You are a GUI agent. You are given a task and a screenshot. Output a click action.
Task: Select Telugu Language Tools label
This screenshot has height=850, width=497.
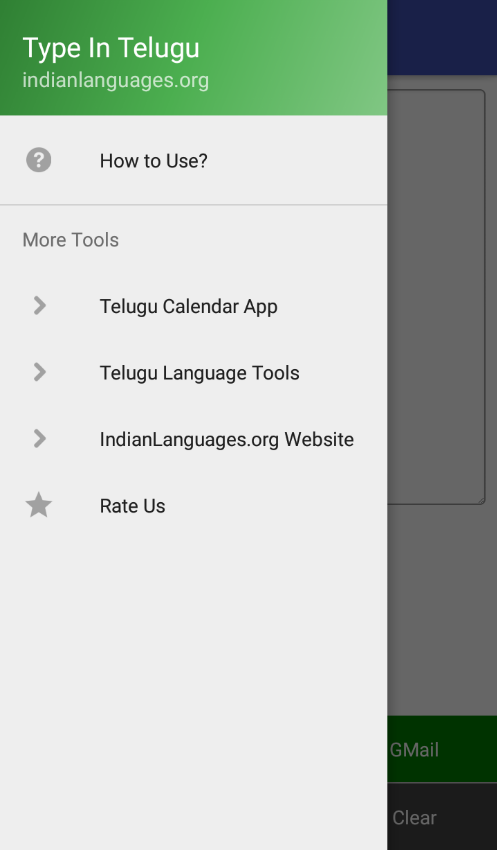pyautogui.click(x=199, y=373)
